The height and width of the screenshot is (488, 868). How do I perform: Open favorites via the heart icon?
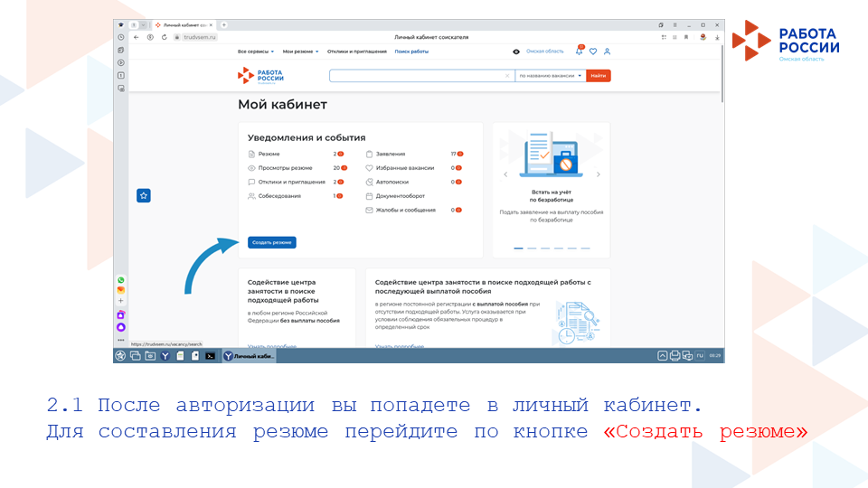(x=593, y=52)
